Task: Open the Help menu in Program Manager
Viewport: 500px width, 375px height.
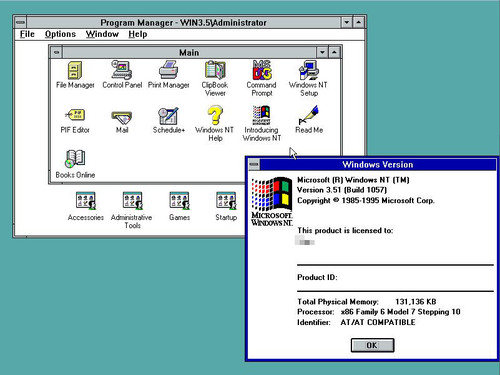Action: (x=138, y=34)
